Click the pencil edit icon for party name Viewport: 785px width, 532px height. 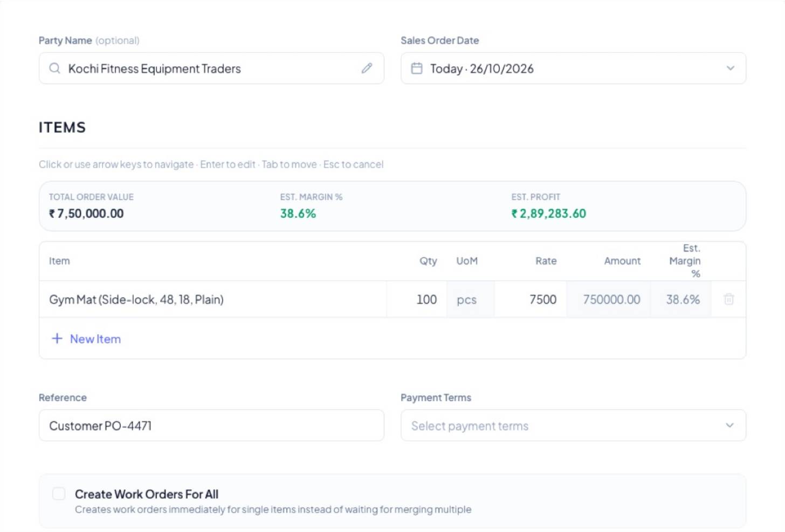[367, 68]
